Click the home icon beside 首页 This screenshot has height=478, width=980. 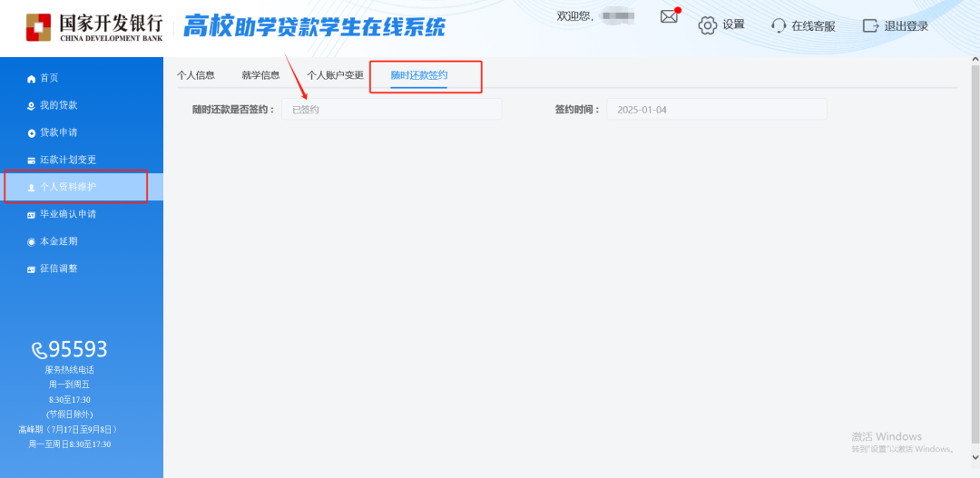(x=31, y=79)
